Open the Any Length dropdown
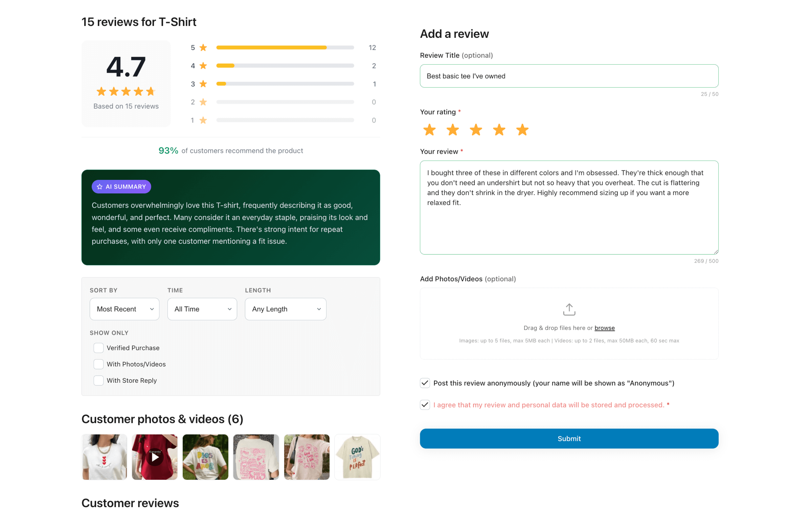Image resolution: width=812 pixels, height=520 pixels. tap(285, 309)
